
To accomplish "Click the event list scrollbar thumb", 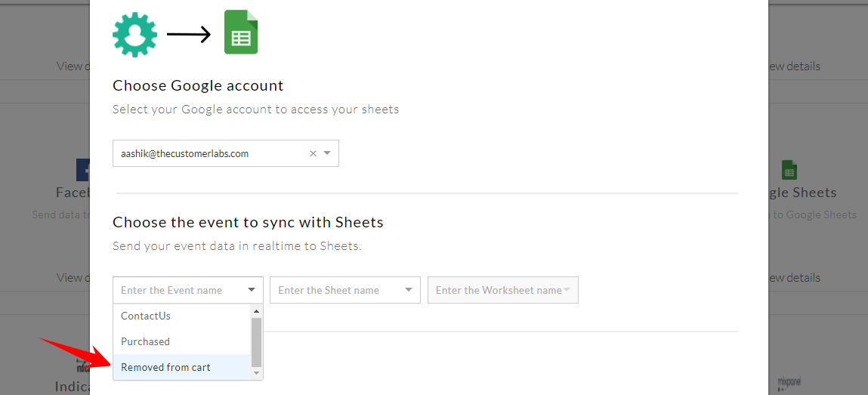I will tap(256, 341).
